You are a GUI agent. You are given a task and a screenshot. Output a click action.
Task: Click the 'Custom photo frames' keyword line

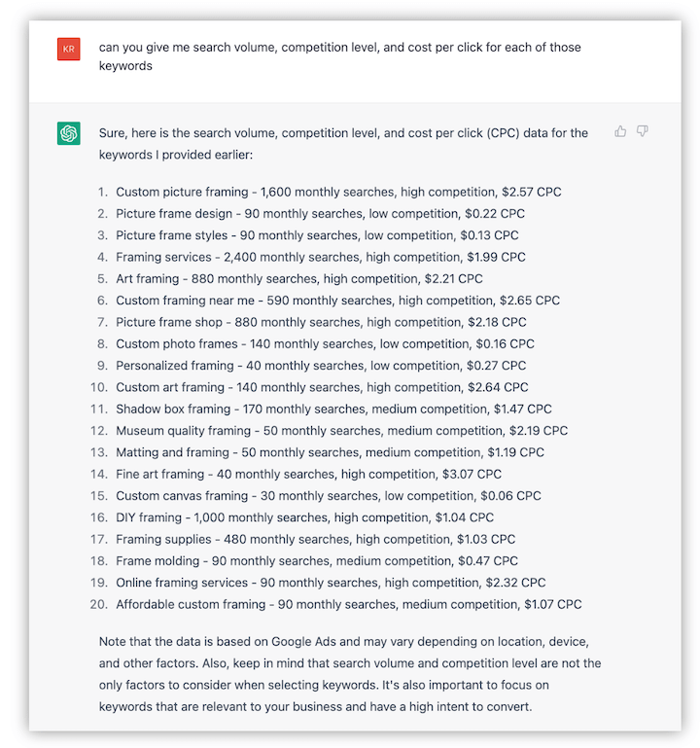325,343
